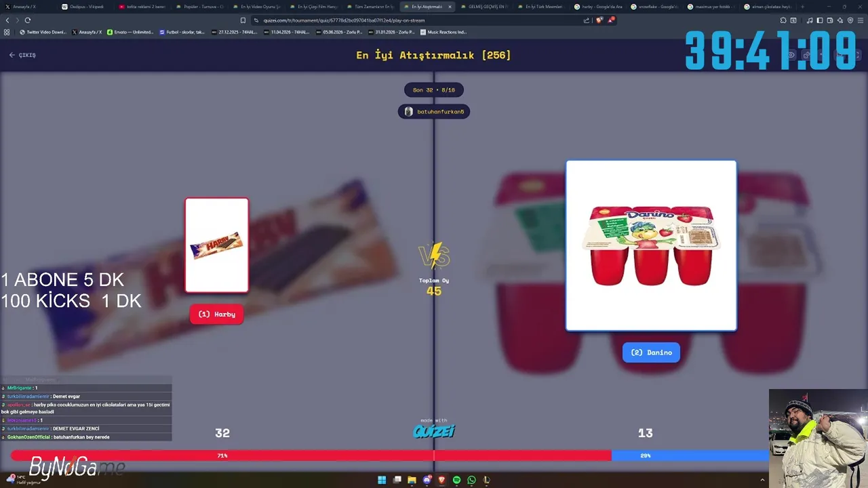This screenshot has height=488, width=868.
Task: Open the Windows Start menu
Action: [x=382, y=480]
